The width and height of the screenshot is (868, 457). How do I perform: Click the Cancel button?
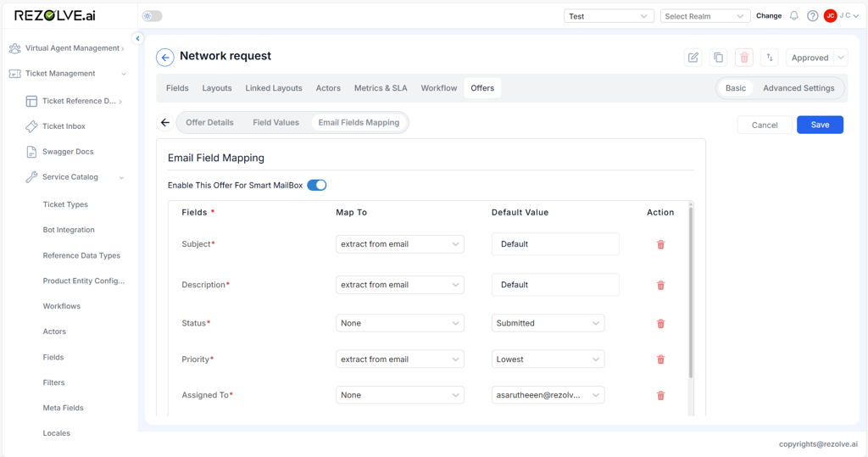tap(765, 125)
